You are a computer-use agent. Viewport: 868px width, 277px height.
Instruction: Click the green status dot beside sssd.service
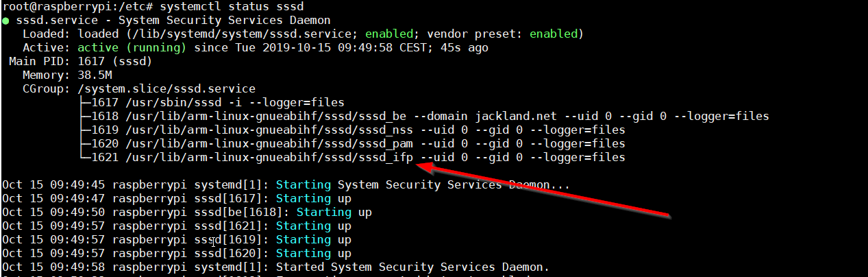(x=6, y=21)
